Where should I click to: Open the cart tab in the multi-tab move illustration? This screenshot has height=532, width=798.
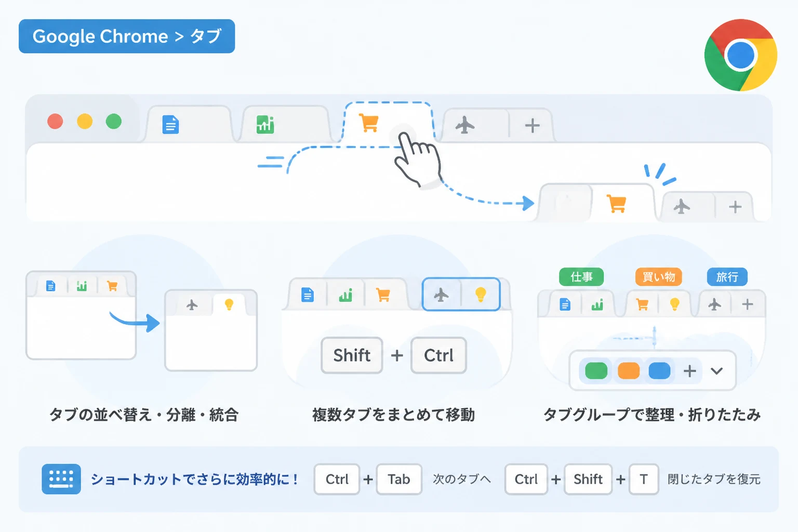(x=384, y=295)
